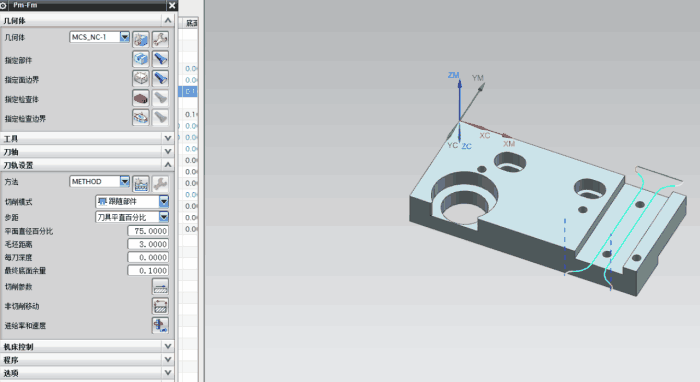Click the specify check body (指定检查体) icon
Image resolution: width=700 pixels, height=382 pixels.
[x=141, y=99]
